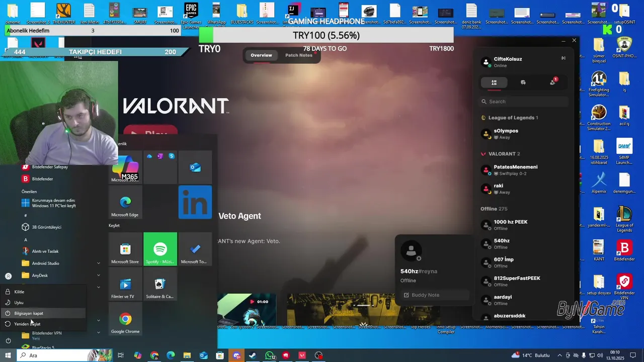Click the Windows Start button
Screen dimensions: 644x362
coord(8,355)
